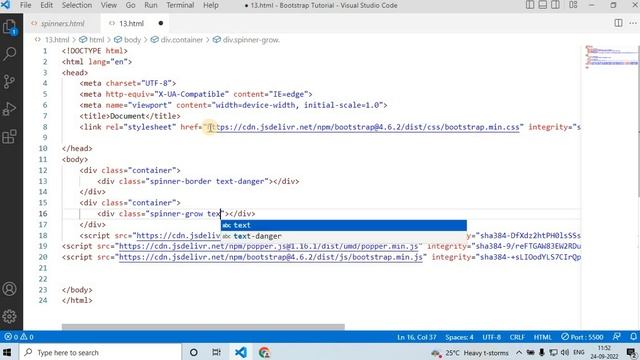Toggle the bottom panel layout icon
Screen dimensions: 640x360
point(542,5)
